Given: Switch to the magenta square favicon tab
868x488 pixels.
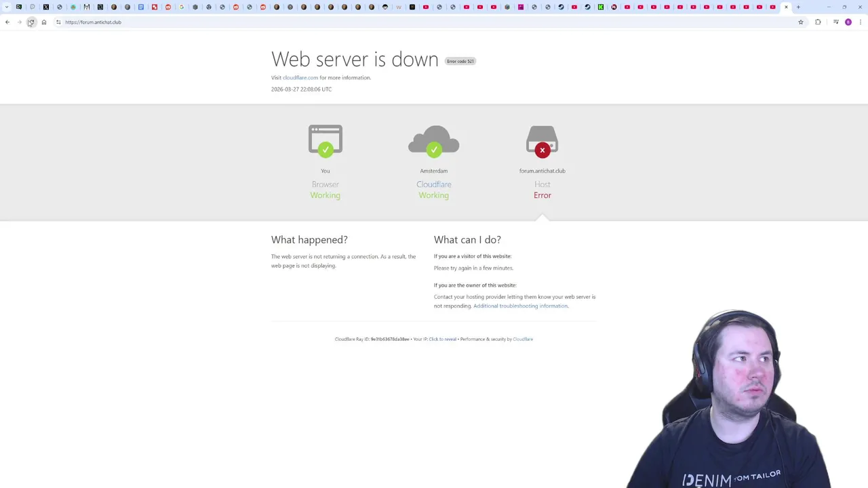Looking at the screenshot, I should 521,7.
